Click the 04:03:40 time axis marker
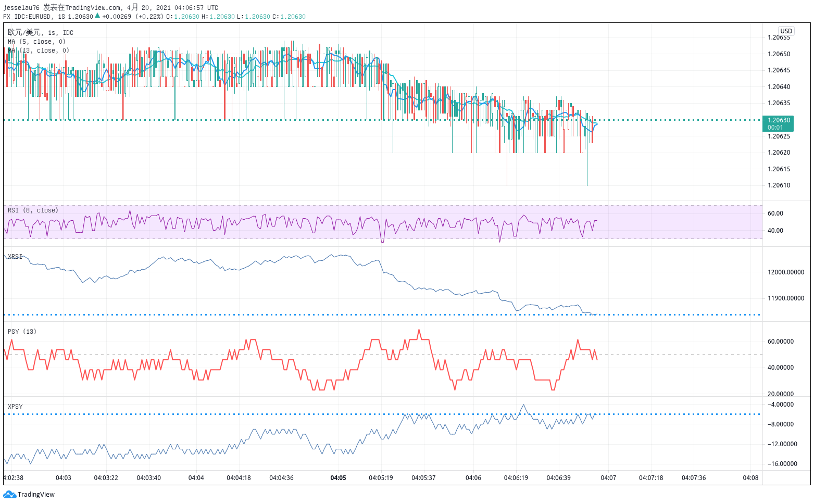 point(148,478)
